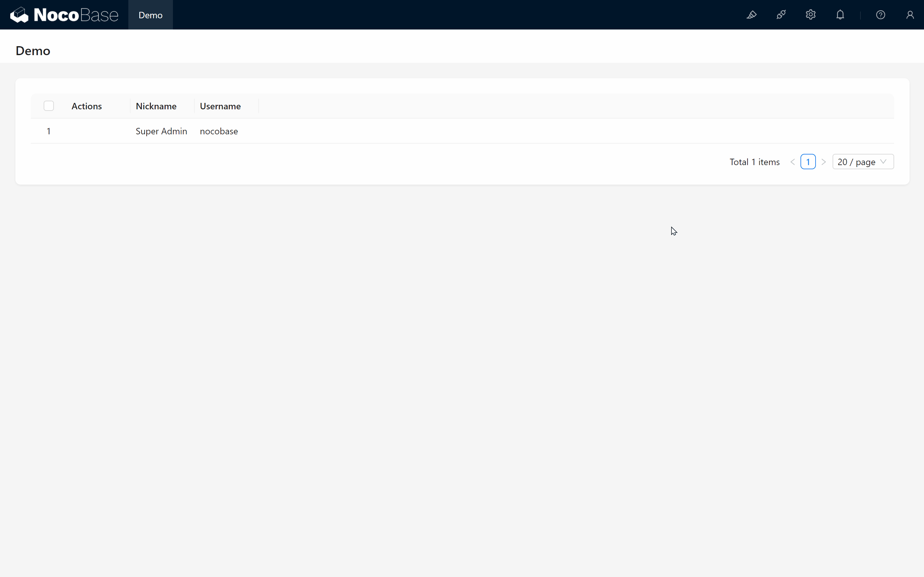Click the NocoBase logo icon
The height and width of the screenshot is (577, 924).
[x=17, y=15]
